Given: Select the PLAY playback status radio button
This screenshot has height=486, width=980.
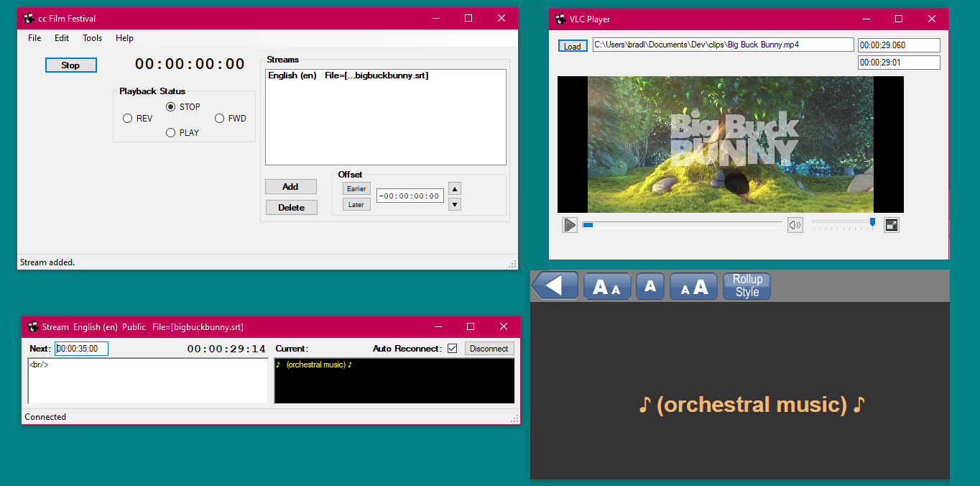Looking at the screenshot, I should (182, 133).
